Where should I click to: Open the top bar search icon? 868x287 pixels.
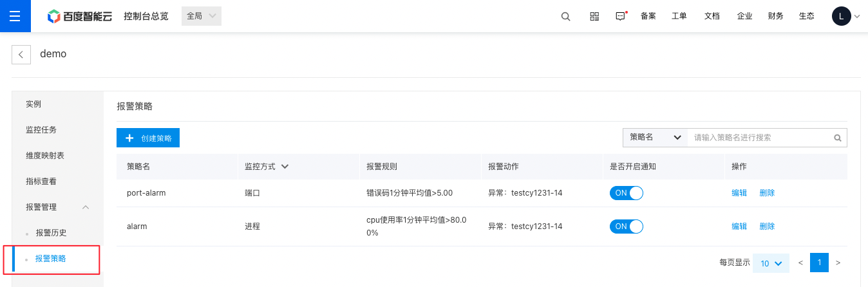click(566, 16)
